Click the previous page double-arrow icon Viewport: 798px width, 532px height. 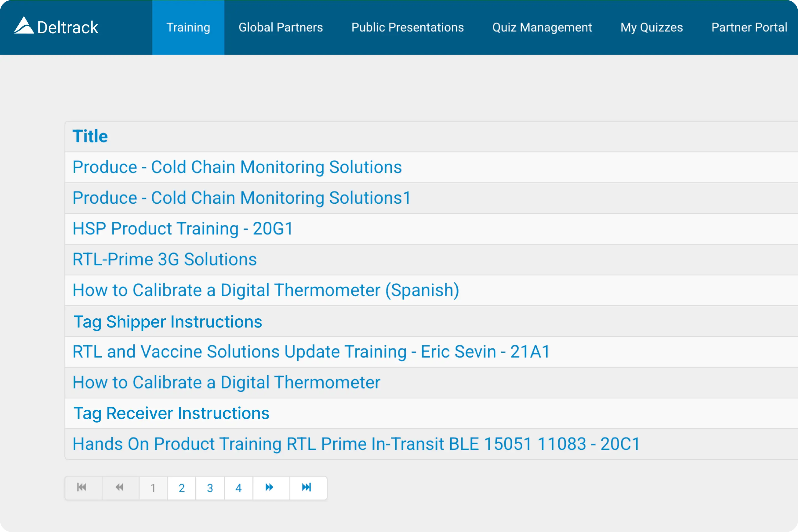pyautogui.click(x=119, y=488)
